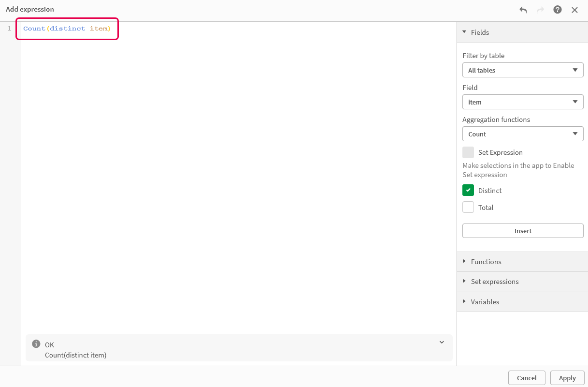Open the Filter by table dropdown
This screenshot has width=588, height=387.
coord(523,70)
